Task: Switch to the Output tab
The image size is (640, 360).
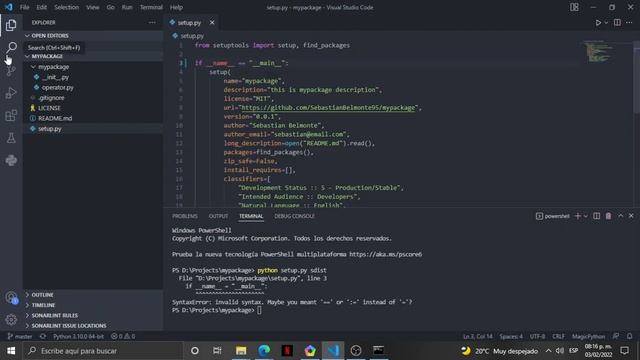Action: [218, 216]
